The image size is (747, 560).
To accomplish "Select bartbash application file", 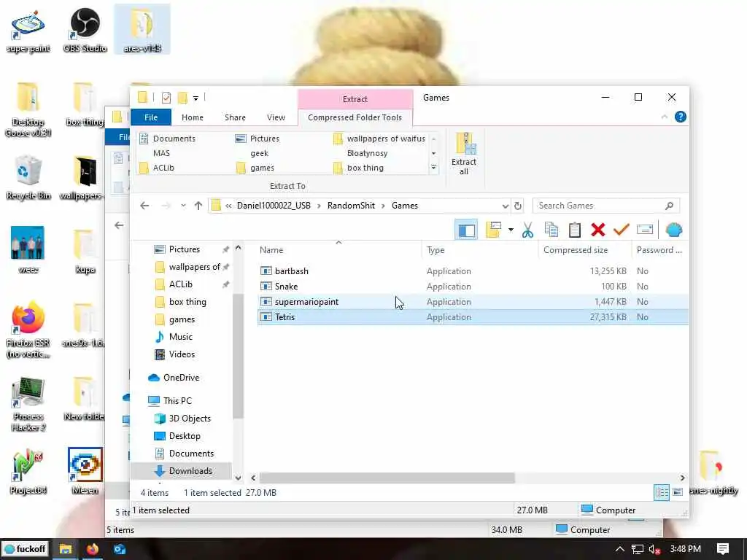I will tap(291, 271).
